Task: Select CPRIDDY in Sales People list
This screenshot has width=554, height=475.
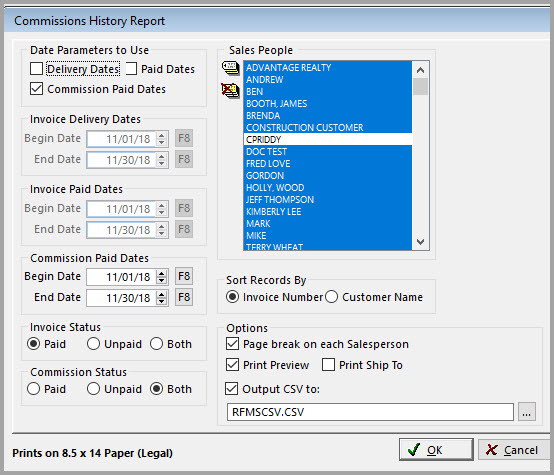Action: point(328,140)
